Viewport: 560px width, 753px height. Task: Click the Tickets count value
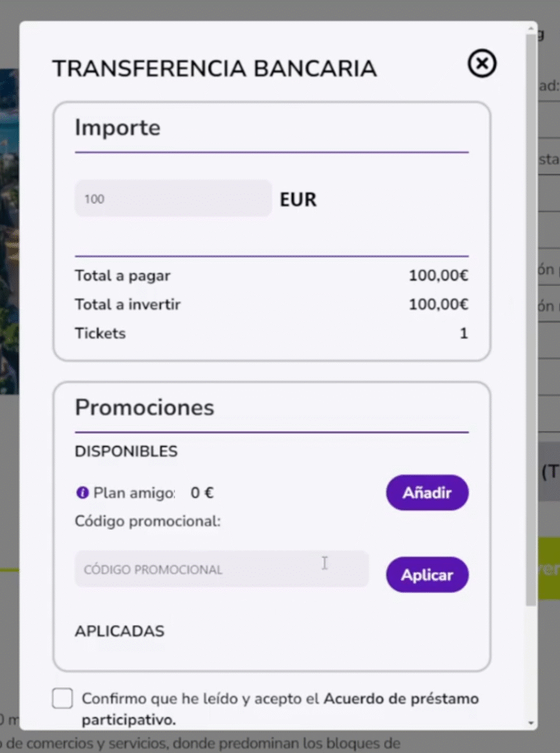click(x=464, y=334)
